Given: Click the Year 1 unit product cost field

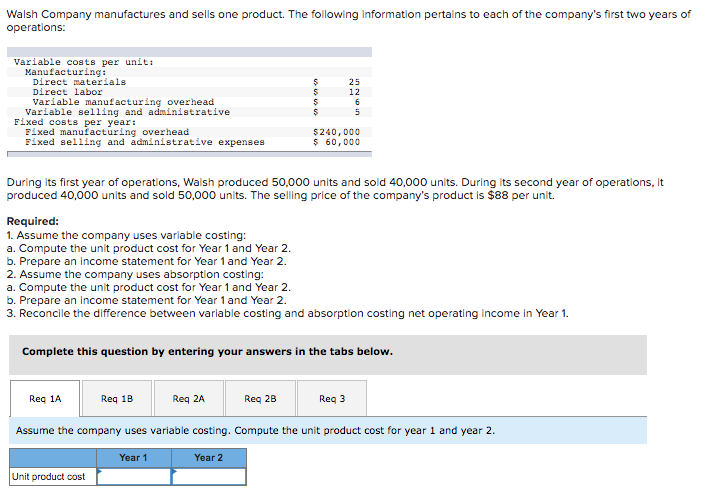Looking at the screenshot, I should pos(134,476).
